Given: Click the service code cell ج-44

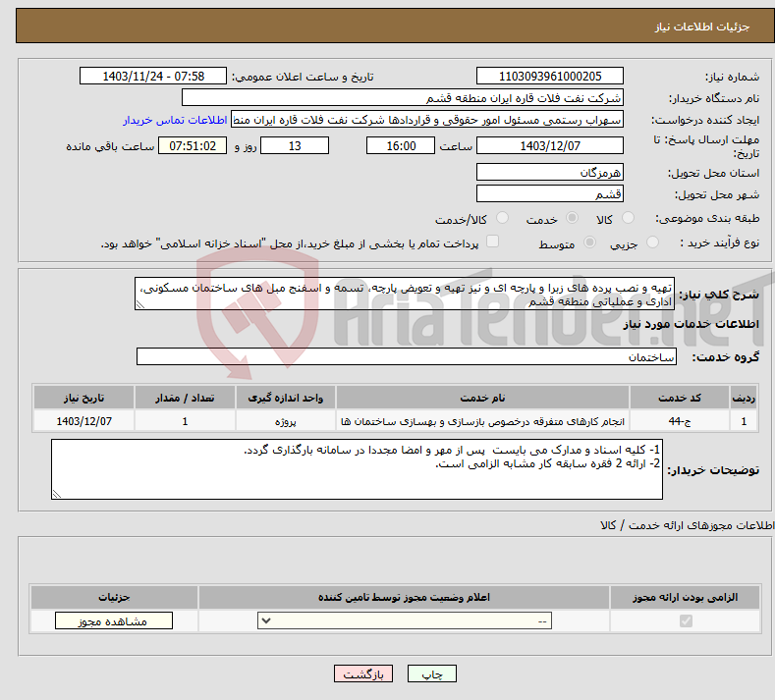Looking at the screenshot, I should click(x=679, y=421).
